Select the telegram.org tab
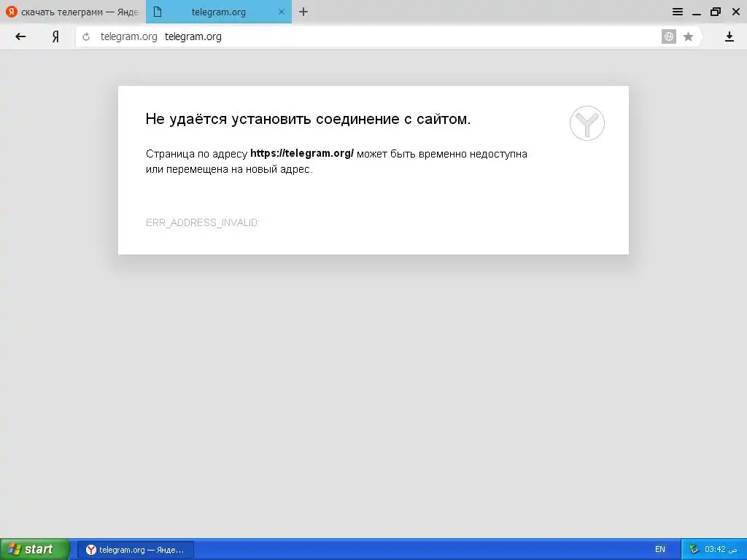 (219, 12)
